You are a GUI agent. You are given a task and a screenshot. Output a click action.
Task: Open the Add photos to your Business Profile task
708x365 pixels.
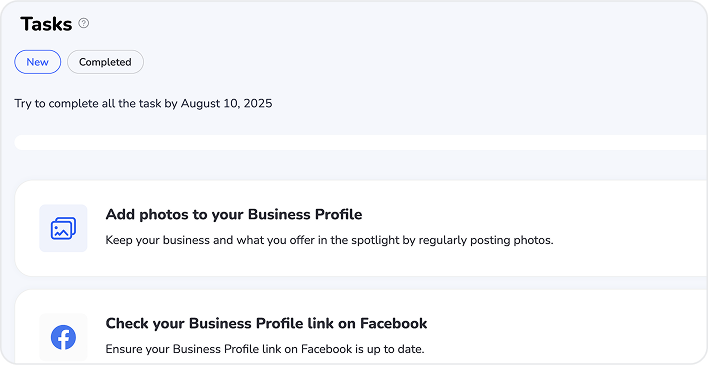(x=234, y=214)
